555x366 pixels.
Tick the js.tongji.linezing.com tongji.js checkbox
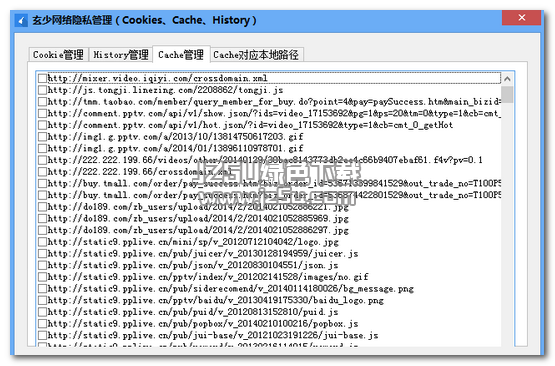point(42,90)
